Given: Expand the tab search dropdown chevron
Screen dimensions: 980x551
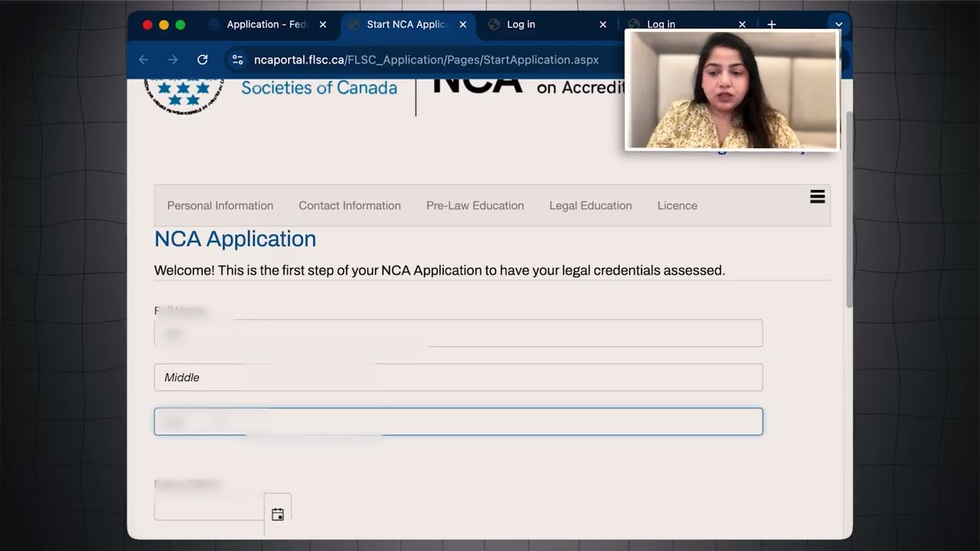Looking at the screenshot, I should pos(838,24).
